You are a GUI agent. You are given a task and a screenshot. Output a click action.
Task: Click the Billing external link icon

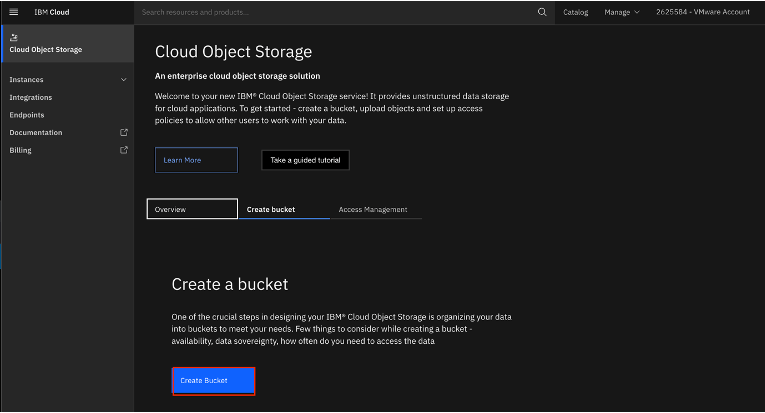click(124, 150)
